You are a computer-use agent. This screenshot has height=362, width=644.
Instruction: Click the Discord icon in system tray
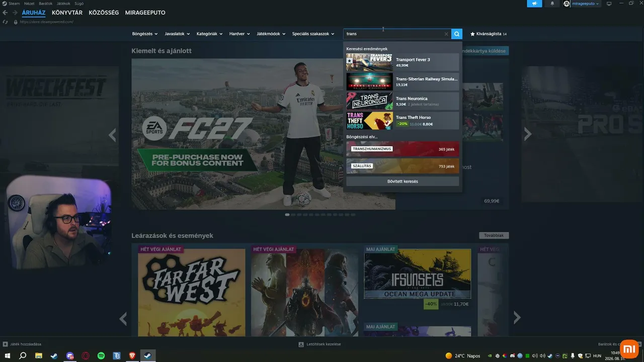click(x=512, y=356)
